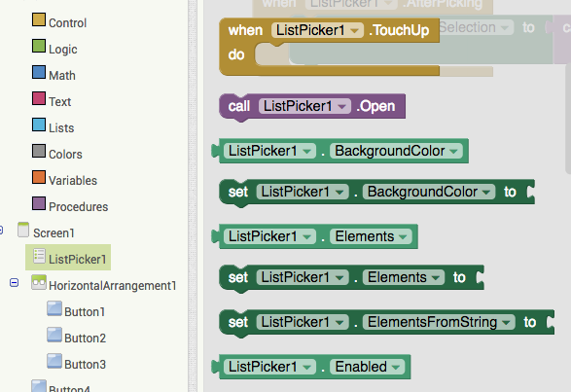This screenshot has width=571, height=392.
Task: Open BackgroundColor property dropdown in getter block
Action: coord(396,151)
